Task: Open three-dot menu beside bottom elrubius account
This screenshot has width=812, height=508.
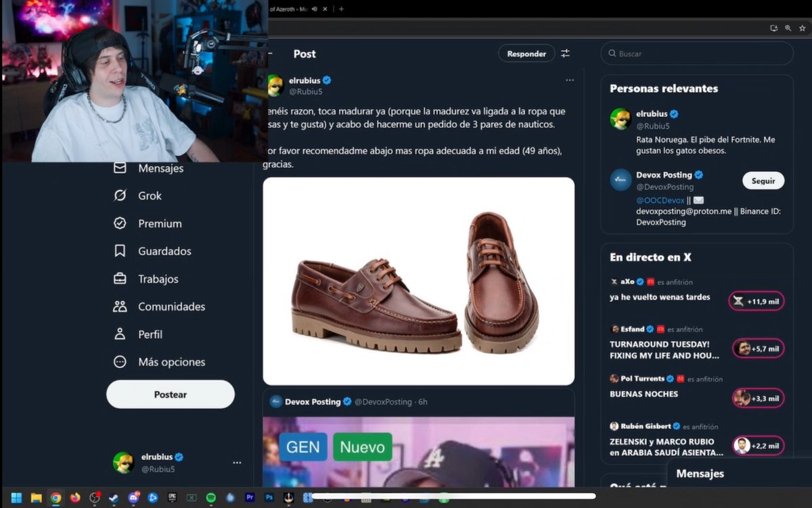Action: 237,463
